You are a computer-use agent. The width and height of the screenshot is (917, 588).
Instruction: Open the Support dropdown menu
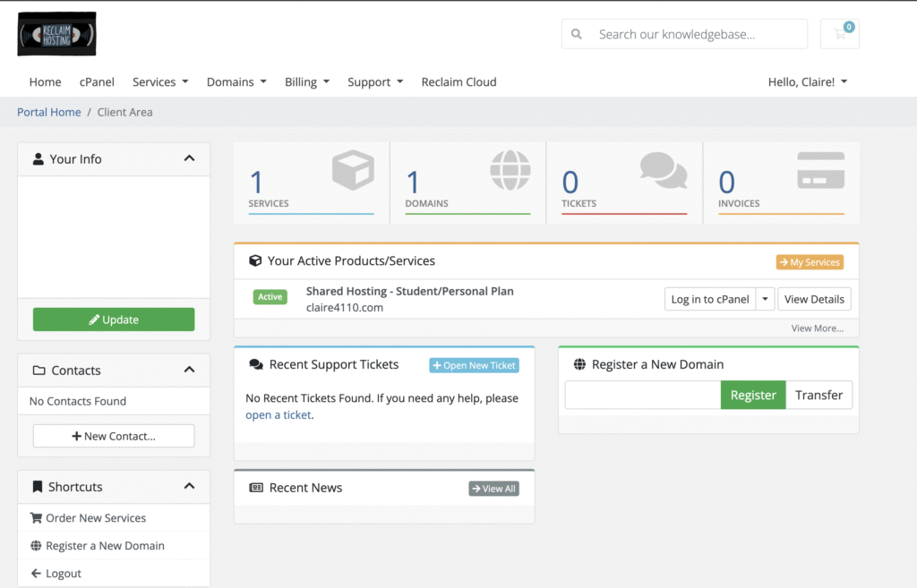(x=375, y=81)
